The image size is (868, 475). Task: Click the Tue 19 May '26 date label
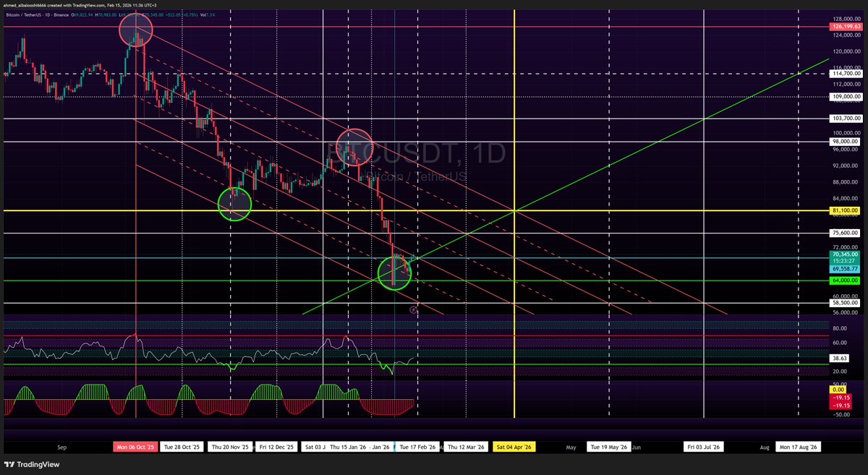pyautogui.click(x=608, y=448)
